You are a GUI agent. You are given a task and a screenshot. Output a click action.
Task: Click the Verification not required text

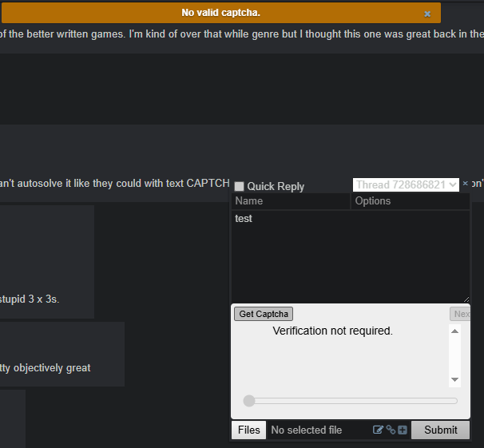pos(332,331)
